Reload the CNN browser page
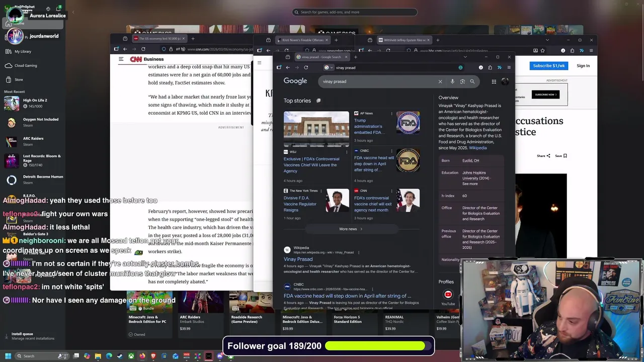The width and height of the screenshot is (644, 362). click(143, 49)
